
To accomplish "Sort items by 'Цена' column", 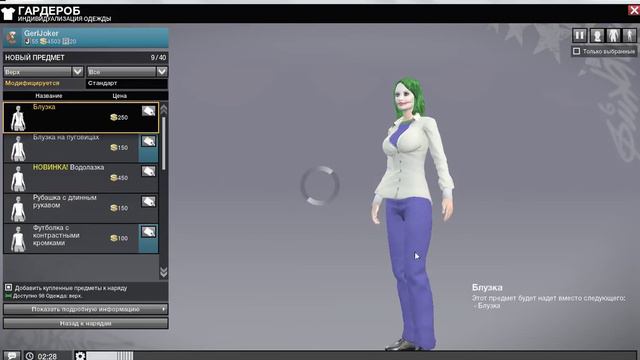I will click(120, 96).
